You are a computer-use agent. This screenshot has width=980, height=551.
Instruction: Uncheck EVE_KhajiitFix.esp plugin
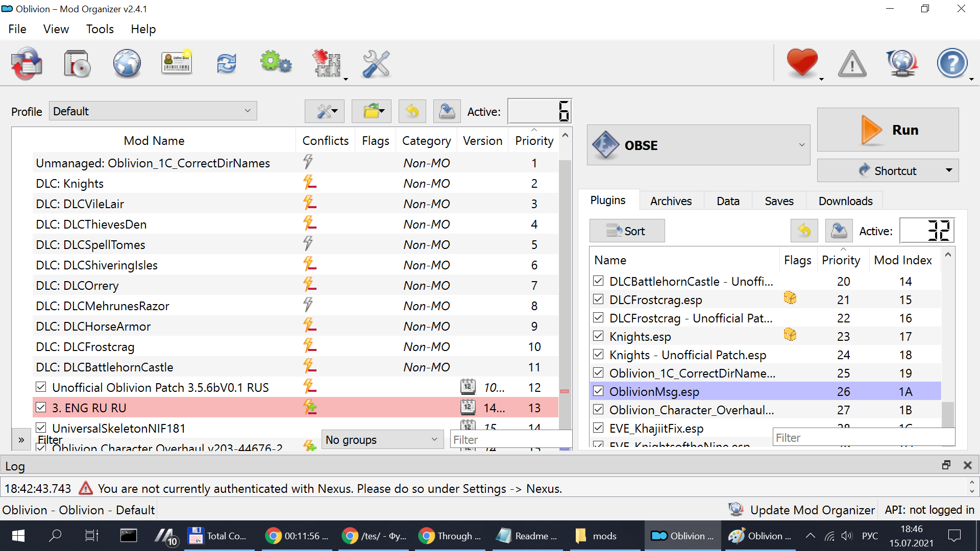(x=599, y=428)
